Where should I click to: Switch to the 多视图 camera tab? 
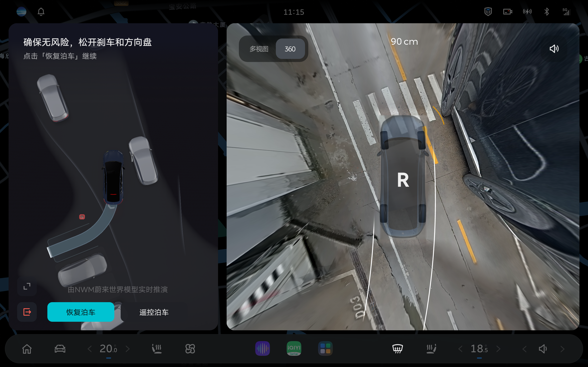tap(259, 49)
